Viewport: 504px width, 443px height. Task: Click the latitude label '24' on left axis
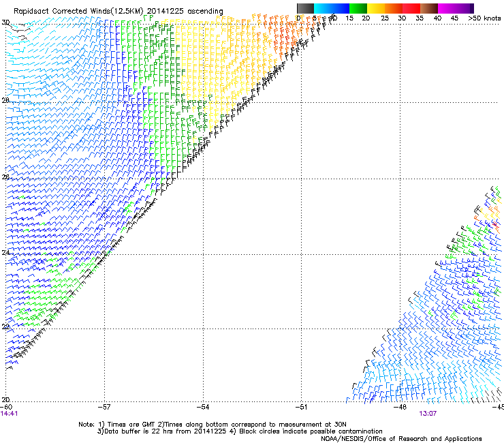coord(5,253)
